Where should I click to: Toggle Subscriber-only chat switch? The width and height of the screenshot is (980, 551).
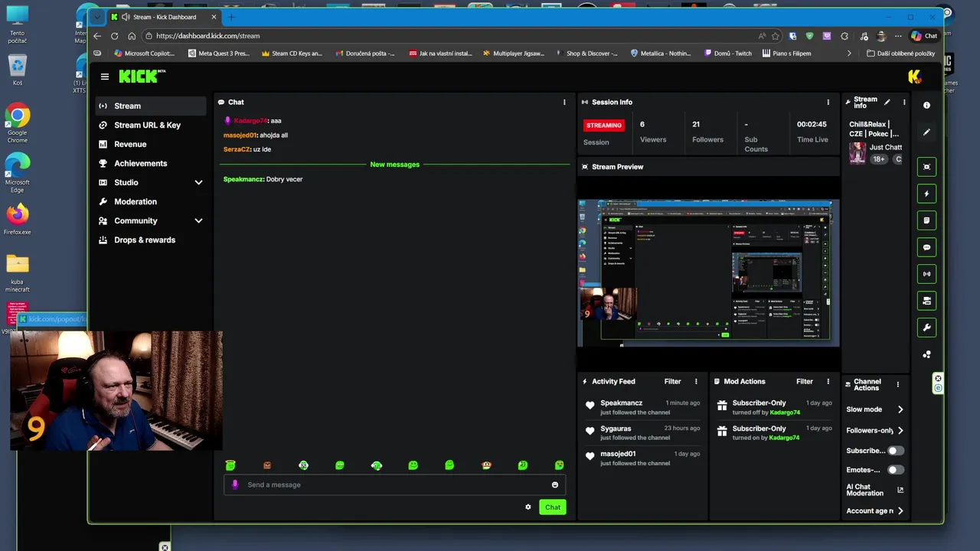coord(895,451)
